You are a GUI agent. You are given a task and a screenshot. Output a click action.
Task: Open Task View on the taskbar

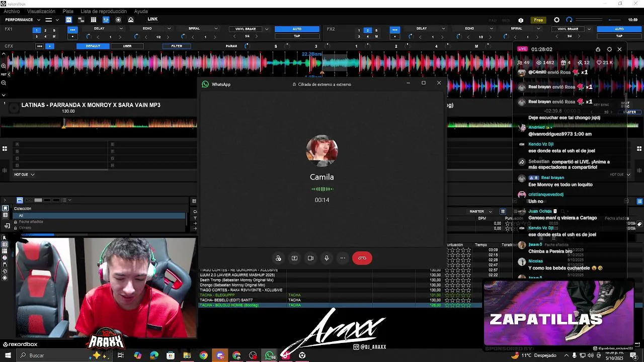[121, 355]
